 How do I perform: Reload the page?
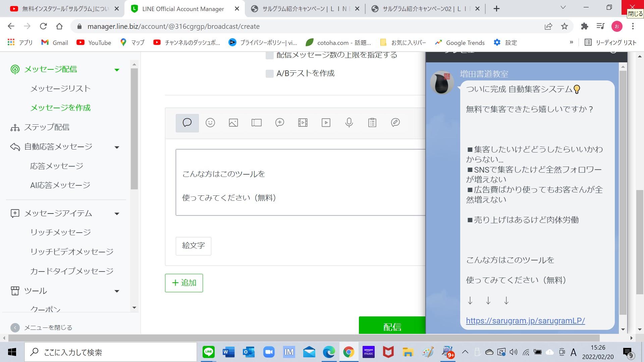tap(43, 26)
